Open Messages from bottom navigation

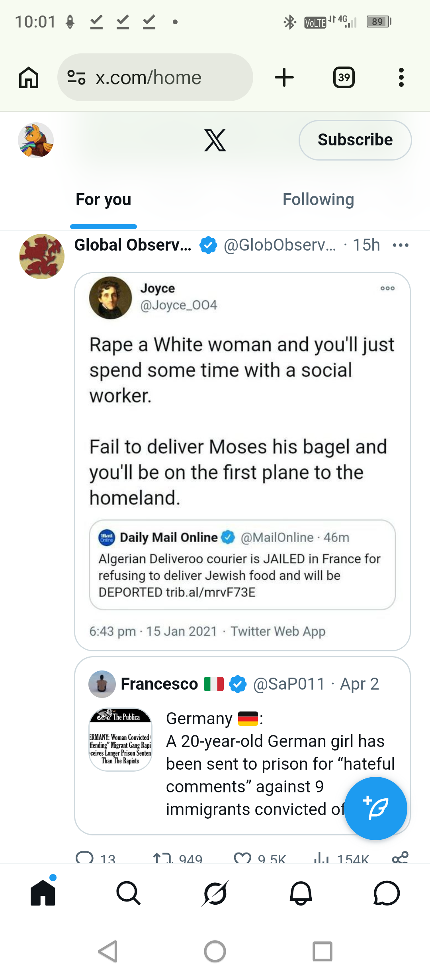coord(386,893)
